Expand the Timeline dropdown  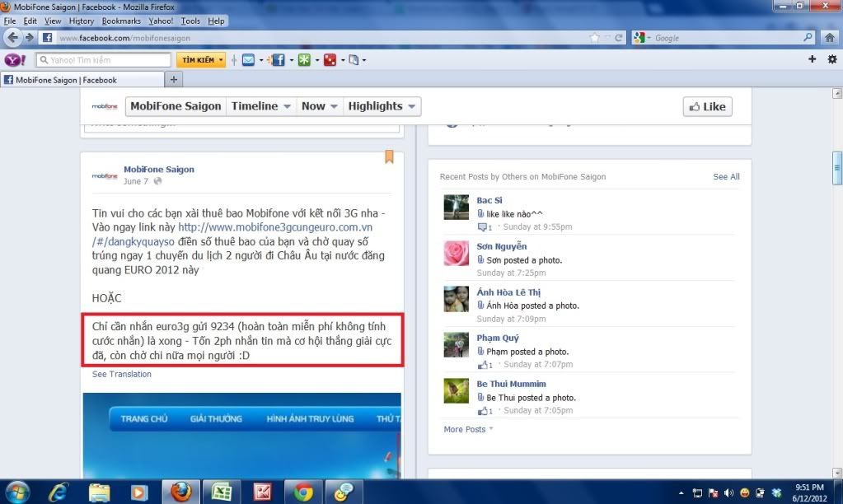(261, 106)
